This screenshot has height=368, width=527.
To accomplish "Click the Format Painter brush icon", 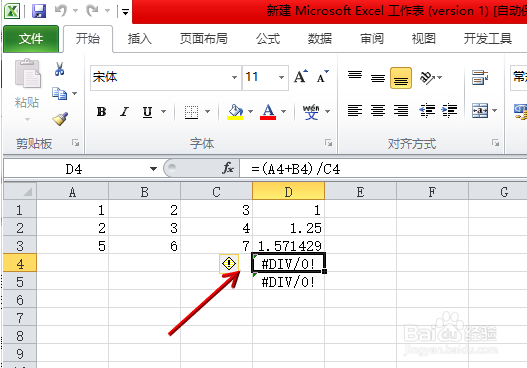I will point(60,119).
